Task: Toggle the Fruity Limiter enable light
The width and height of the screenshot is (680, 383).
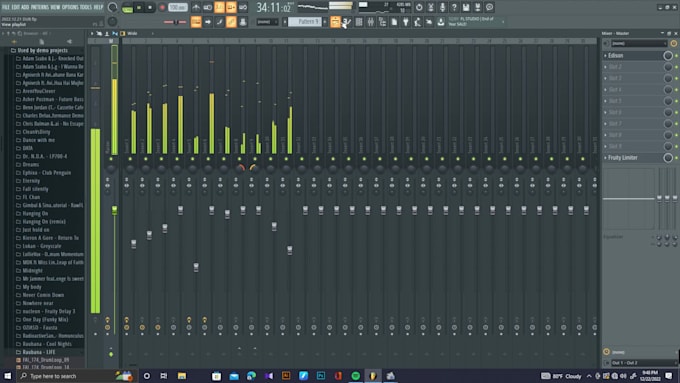Action: pos(676,157)
